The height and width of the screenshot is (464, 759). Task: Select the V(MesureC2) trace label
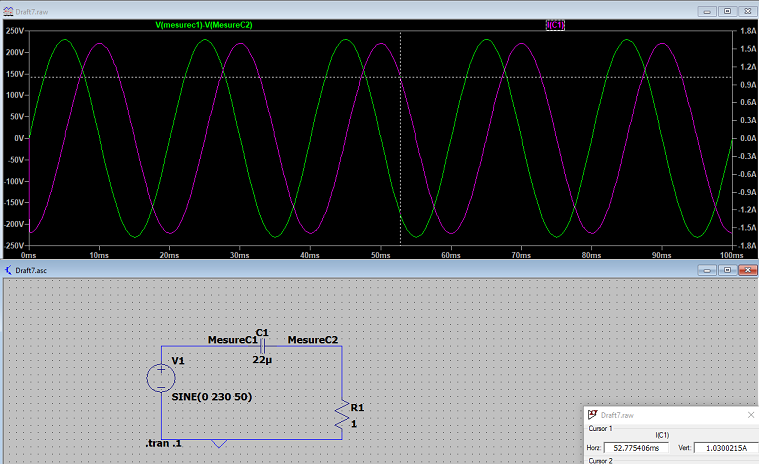point(228,24)
